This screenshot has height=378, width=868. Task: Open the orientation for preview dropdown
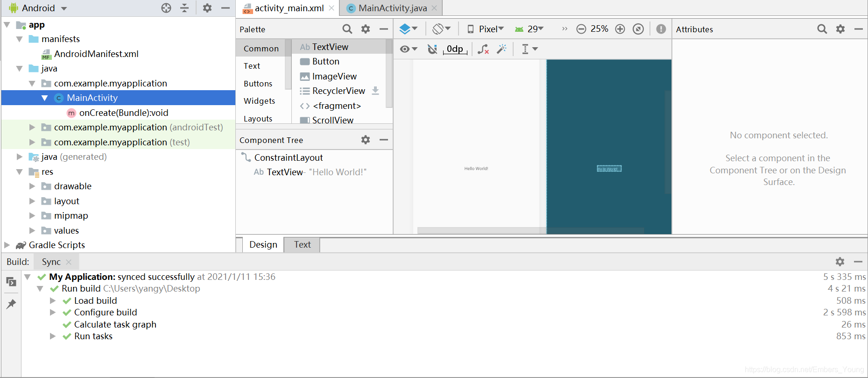[441, 29]
